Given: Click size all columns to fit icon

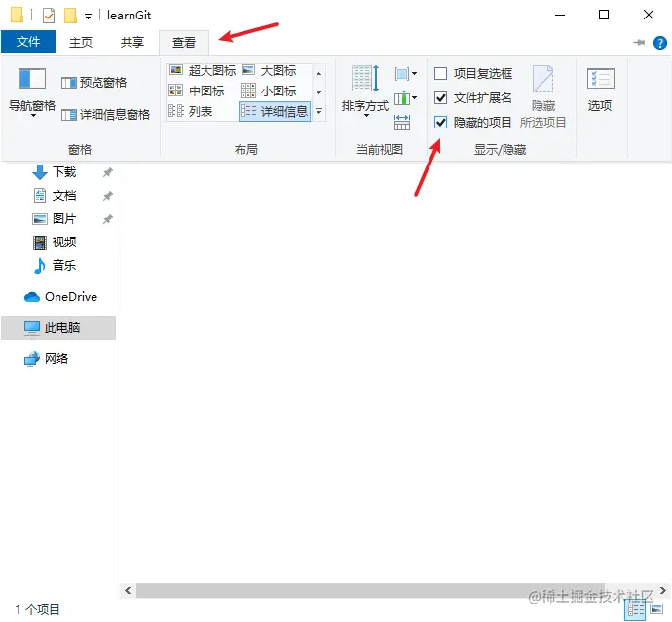Looking at the screenshot, I should click(402, 123).
